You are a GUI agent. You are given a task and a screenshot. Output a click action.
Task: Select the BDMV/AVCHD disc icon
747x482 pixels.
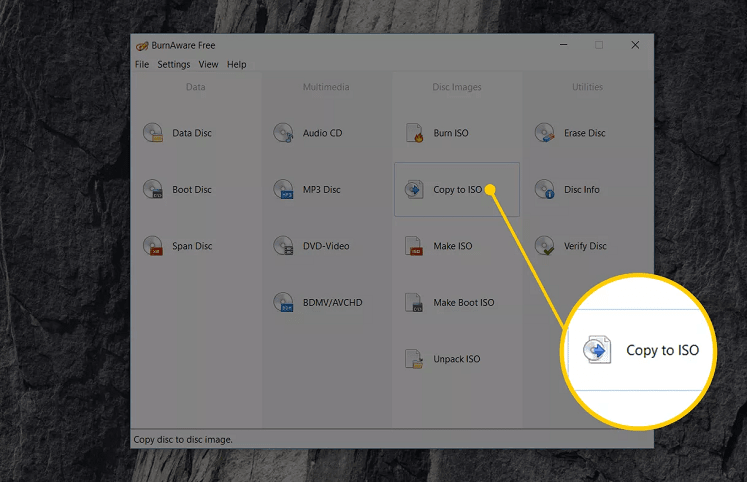click(283, 302)
